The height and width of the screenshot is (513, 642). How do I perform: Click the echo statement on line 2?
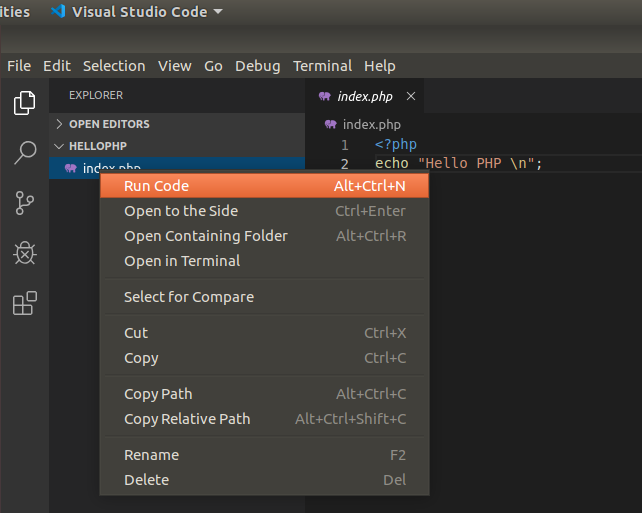pos(459,163)
